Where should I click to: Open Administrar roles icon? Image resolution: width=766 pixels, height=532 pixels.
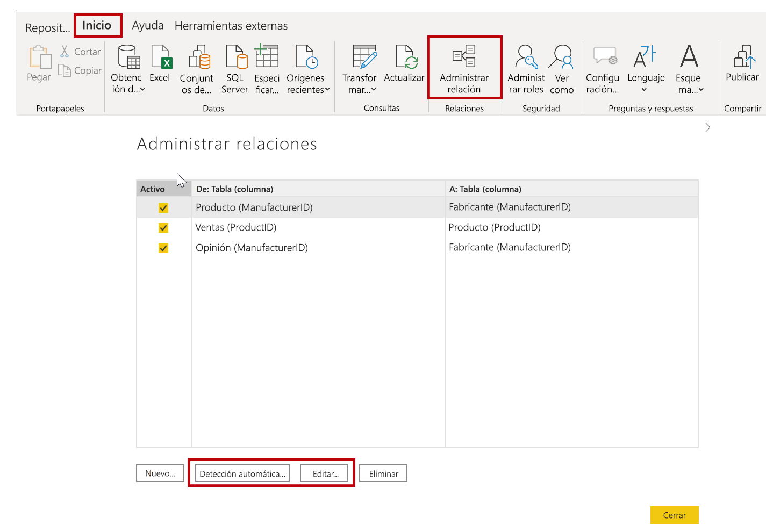[x=527, y=56]
